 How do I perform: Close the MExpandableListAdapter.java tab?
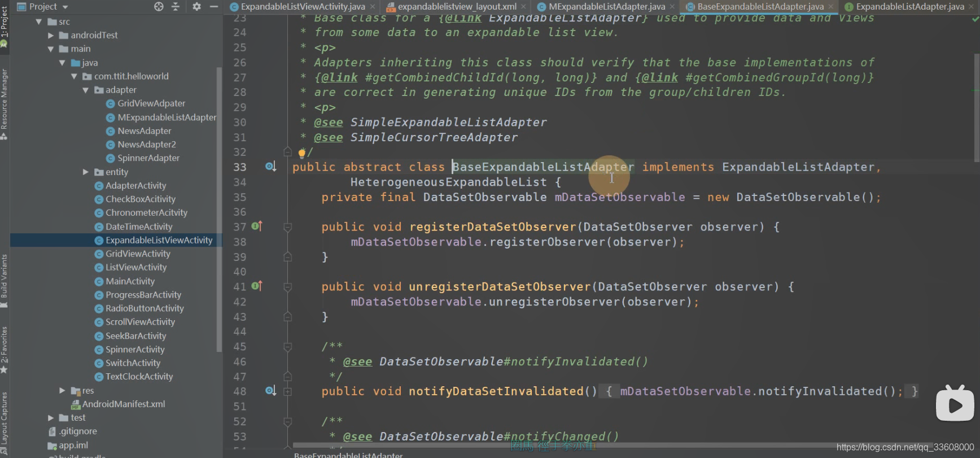click(672, 7)
